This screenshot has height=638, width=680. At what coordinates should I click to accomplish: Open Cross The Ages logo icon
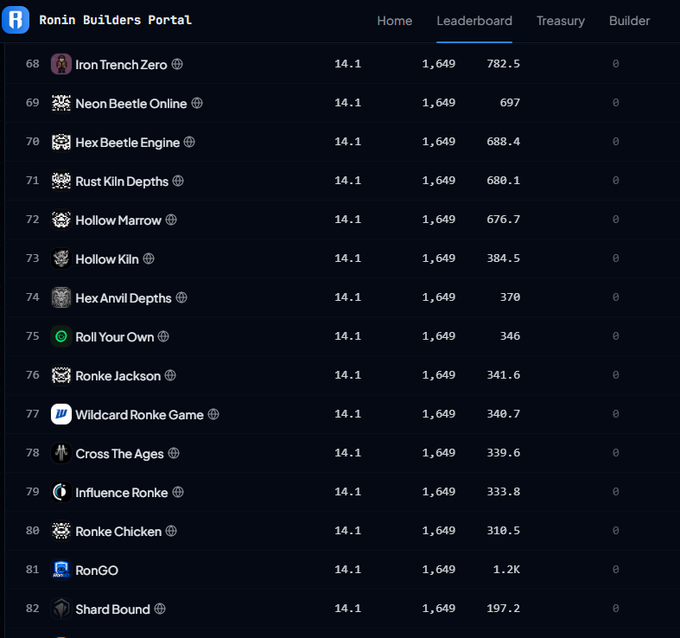coord(61,453)
